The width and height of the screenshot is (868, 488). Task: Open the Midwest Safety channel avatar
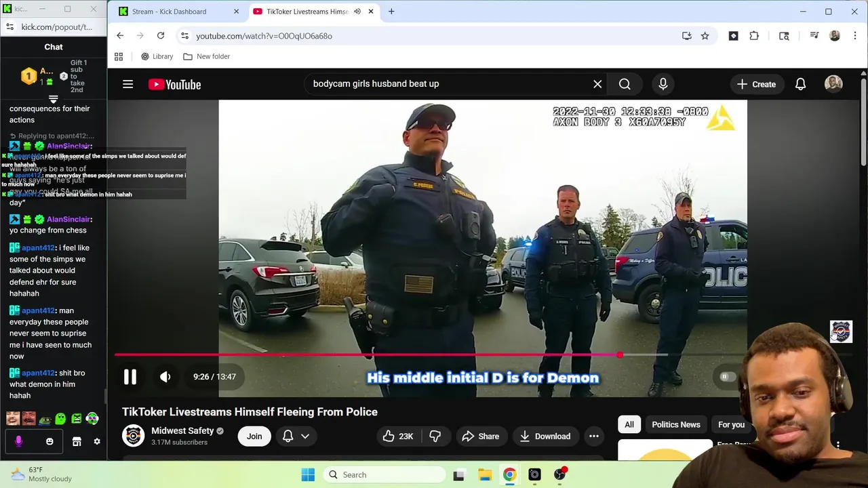pyautogui.click(x=133, y=436)
